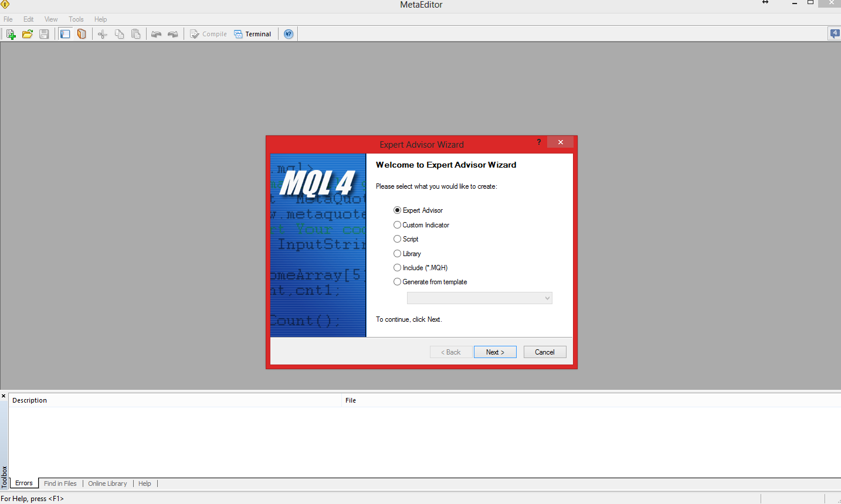Click the wizard's question-mark help button
The height and width of the screenshot is (504, 841).
point(539,142)
